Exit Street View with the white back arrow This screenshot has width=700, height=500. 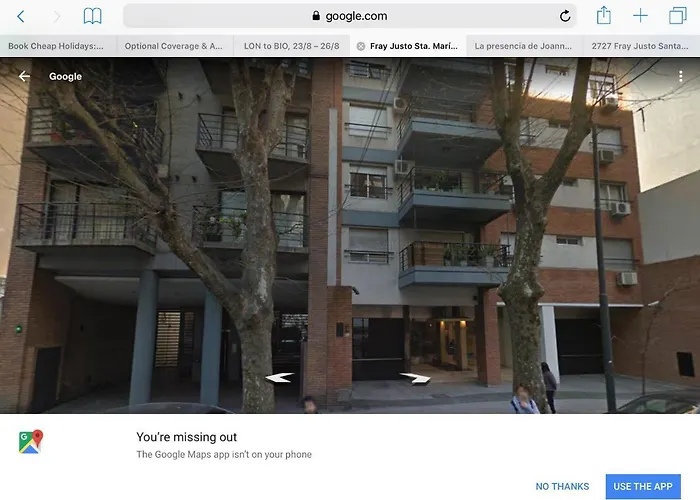(24, 76)
